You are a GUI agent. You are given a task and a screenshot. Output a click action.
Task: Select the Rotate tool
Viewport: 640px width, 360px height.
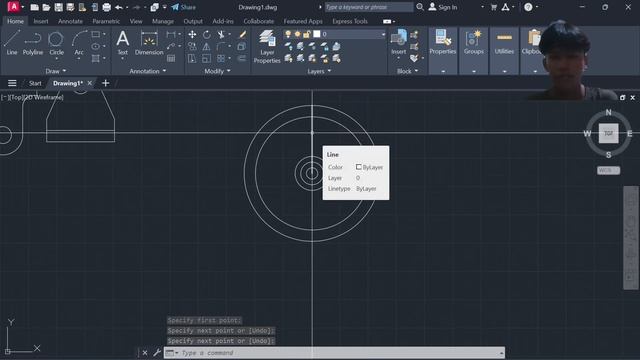click(x=207, y=35)
